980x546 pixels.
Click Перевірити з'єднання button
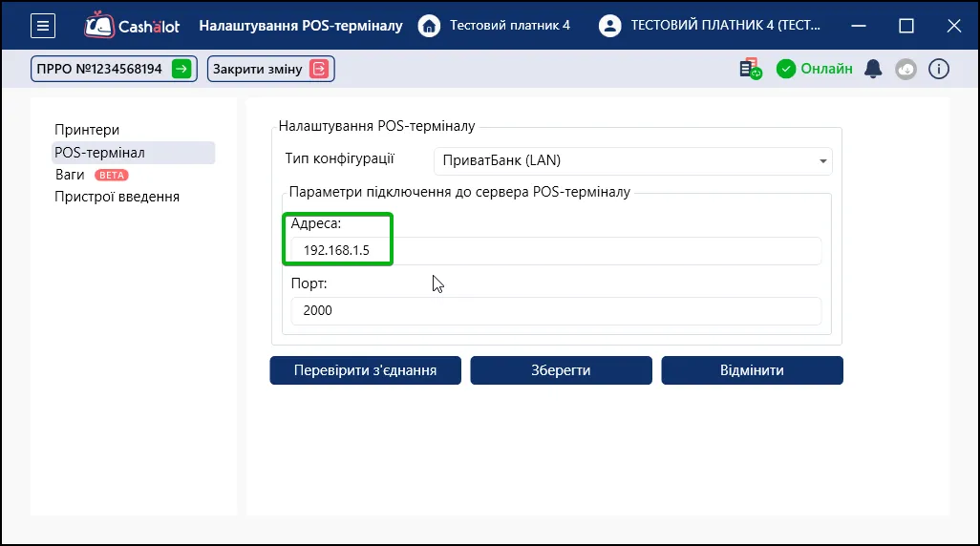pyautogui.click(x=366, y=370)
